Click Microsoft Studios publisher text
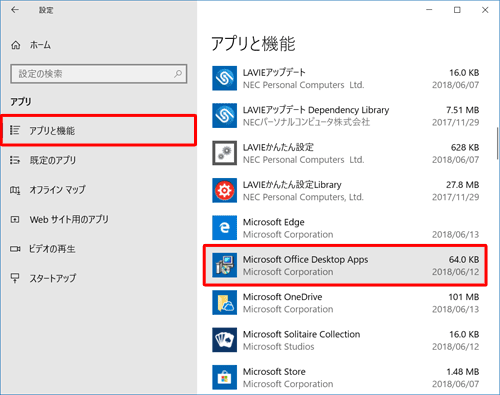 pos(278,347)
